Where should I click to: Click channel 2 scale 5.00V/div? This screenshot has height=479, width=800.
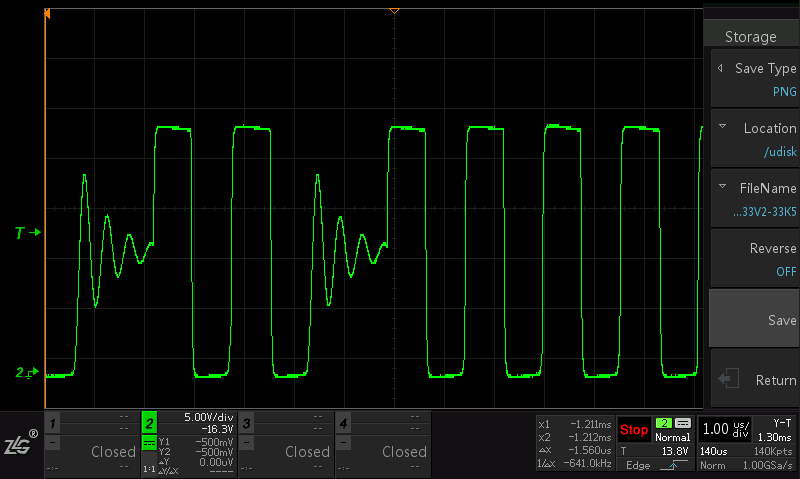coord(209,417)
